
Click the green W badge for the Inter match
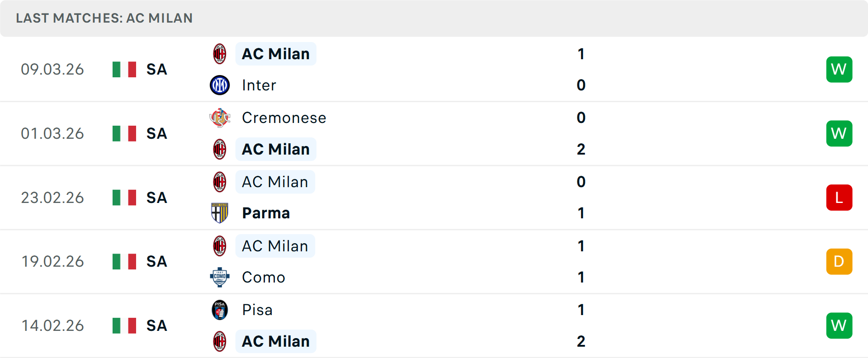pyautogui.click(x=839, y=69)
